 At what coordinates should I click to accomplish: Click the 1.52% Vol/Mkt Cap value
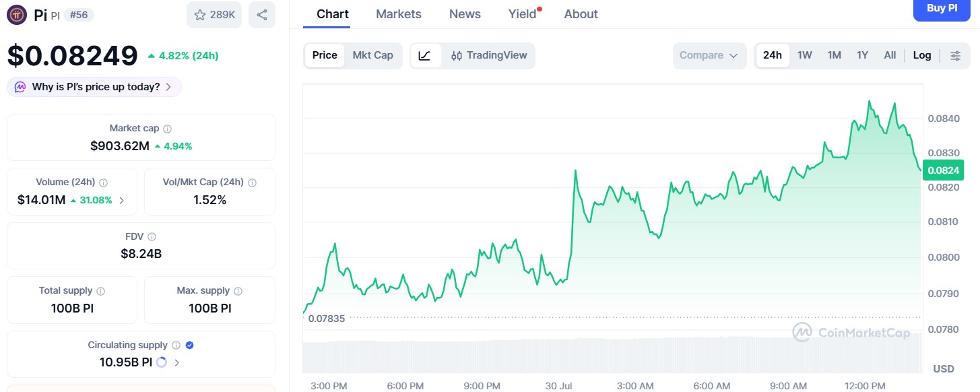click(209, 200)
